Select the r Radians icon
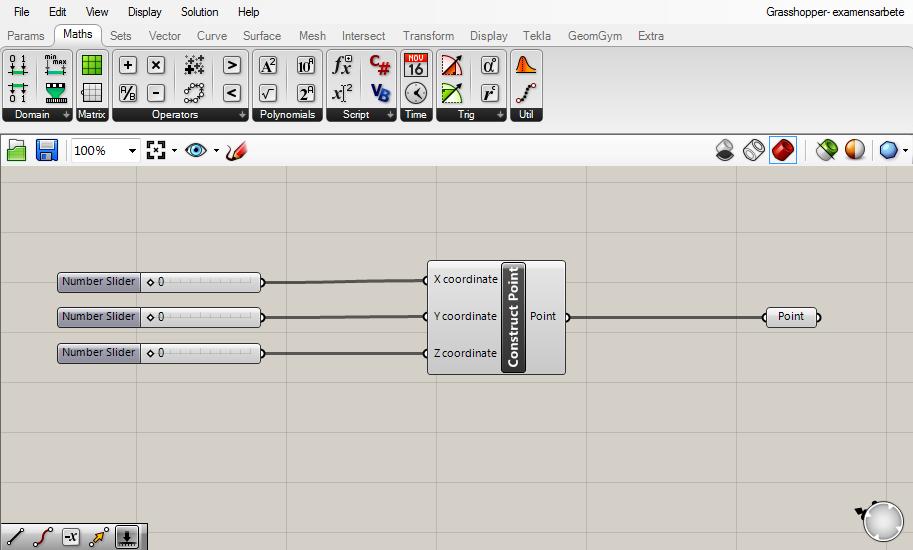This screenshot has width=913, height=550. pos(490,93)
